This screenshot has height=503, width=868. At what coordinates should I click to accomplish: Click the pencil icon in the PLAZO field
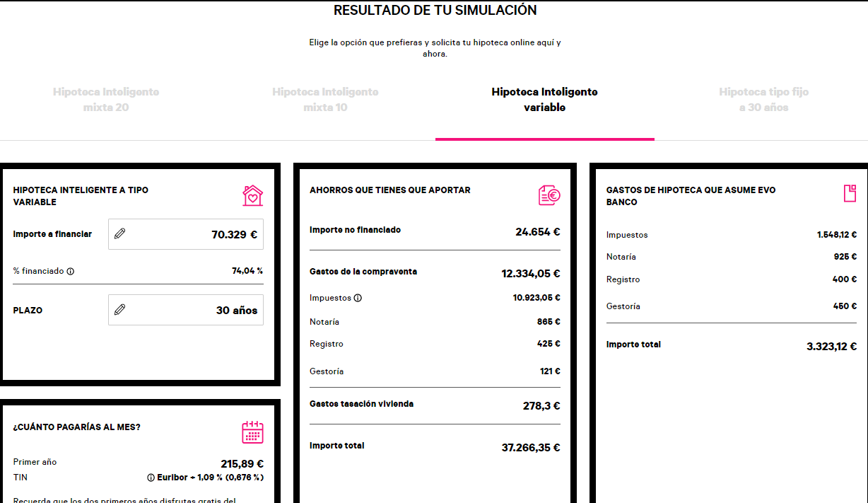tap(119, 309)
